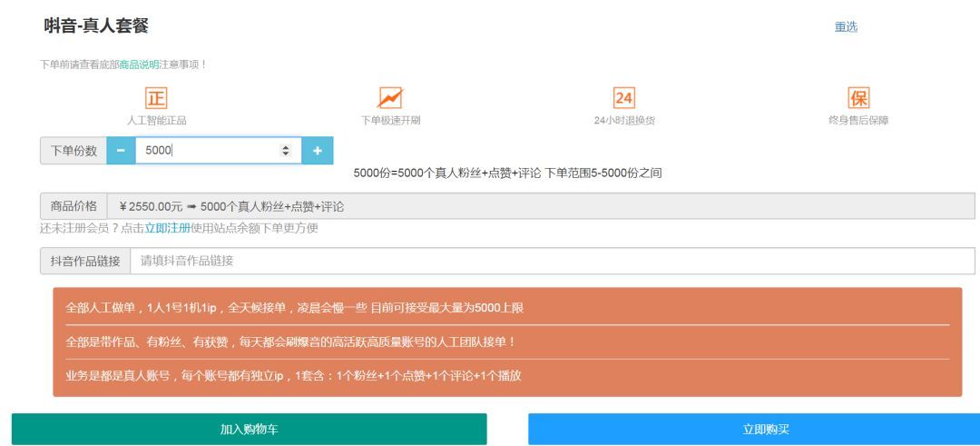This screenshot has height=446, width=980.
Task: Click the 24-hour refund icon
Action: click(x=623, y=97)
